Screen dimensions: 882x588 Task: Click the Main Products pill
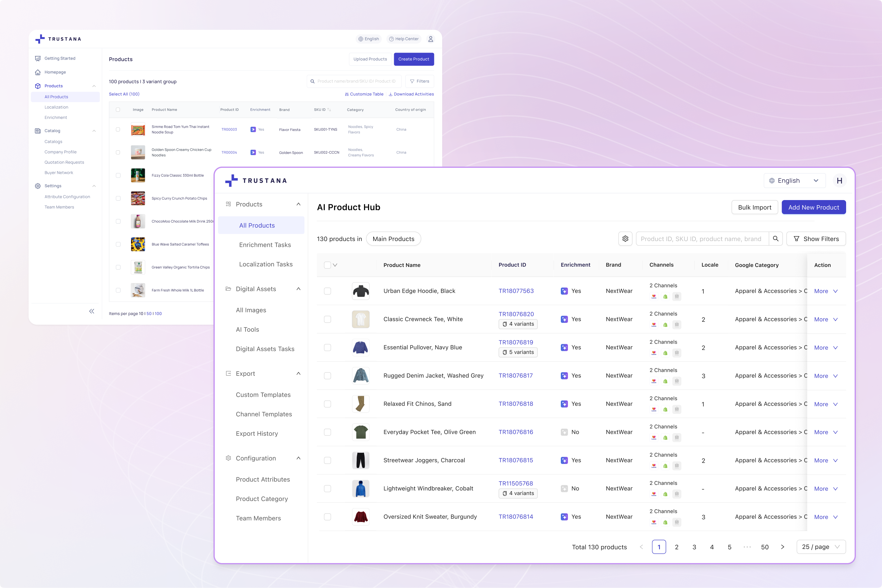click(x=393, y=239)
